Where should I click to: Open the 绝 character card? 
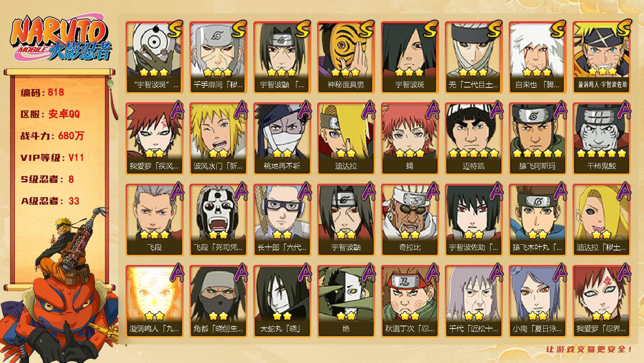point(346,301)
